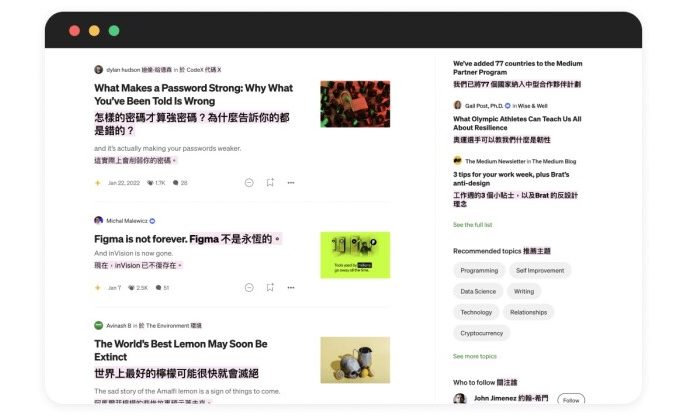Viewport: 685px width, 418px height.
Task: Open the lemon article's yellow thumbnail image
Action: 355,360
